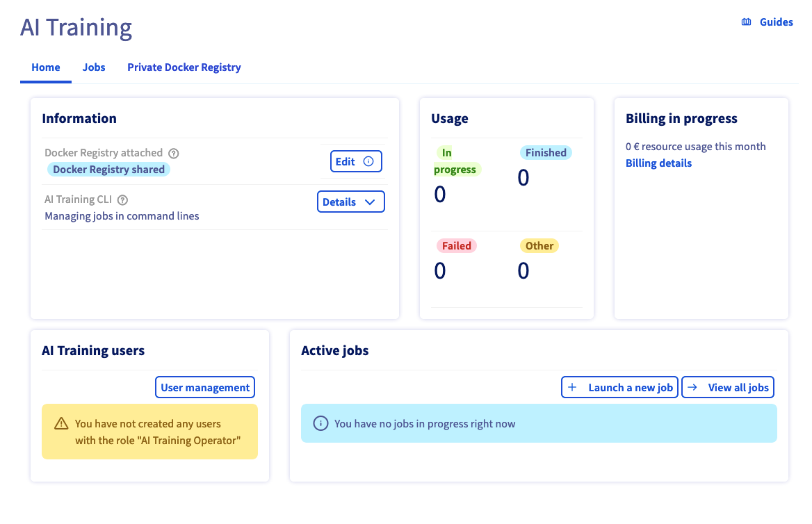Click help icon next to AI Training CLI
Viewport: 812px width, 524px height.
point(122,200)
